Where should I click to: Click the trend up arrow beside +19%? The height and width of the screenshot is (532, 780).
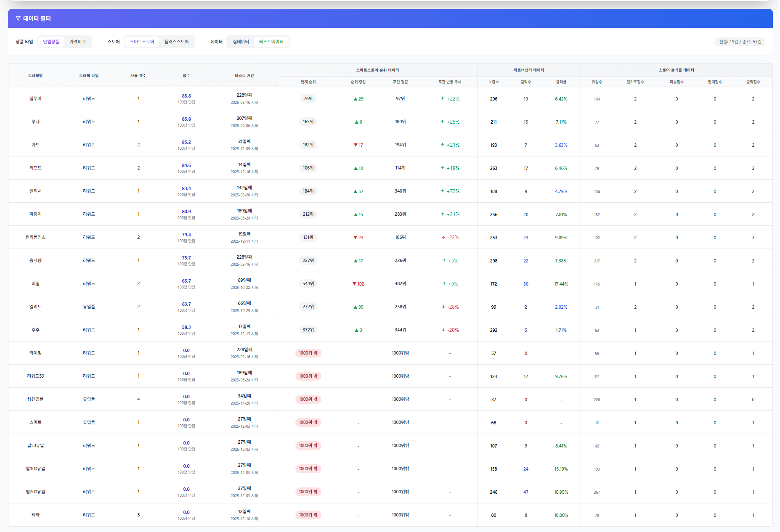pyautogui.click(x=443, y=168)
